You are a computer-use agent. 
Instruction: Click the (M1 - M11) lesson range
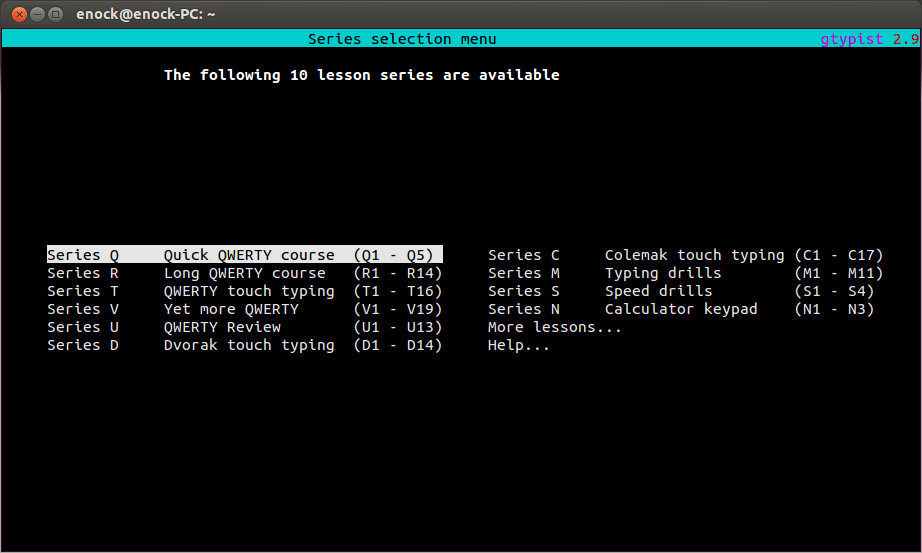click(x=839, y=273)
